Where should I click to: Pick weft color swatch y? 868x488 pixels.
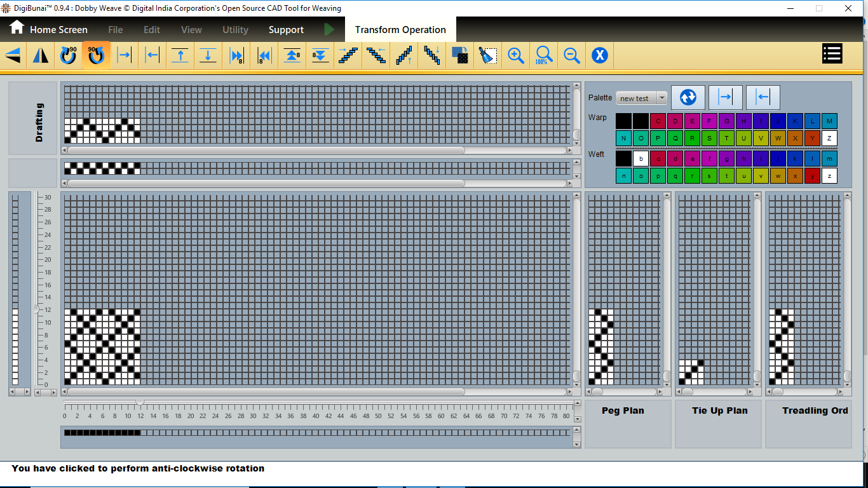tap(812, 176)
